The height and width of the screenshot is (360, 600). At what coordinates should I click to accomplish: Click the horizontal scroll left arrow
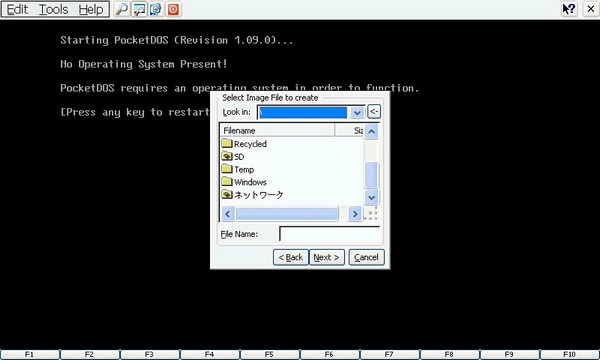click(x=228, y=214)
